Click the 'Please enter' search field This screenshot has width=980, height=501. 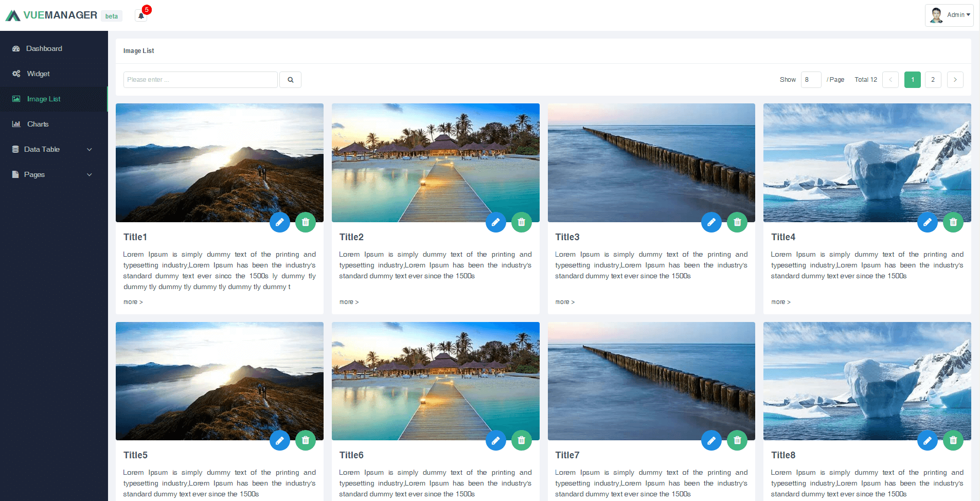tap(201, 80)
